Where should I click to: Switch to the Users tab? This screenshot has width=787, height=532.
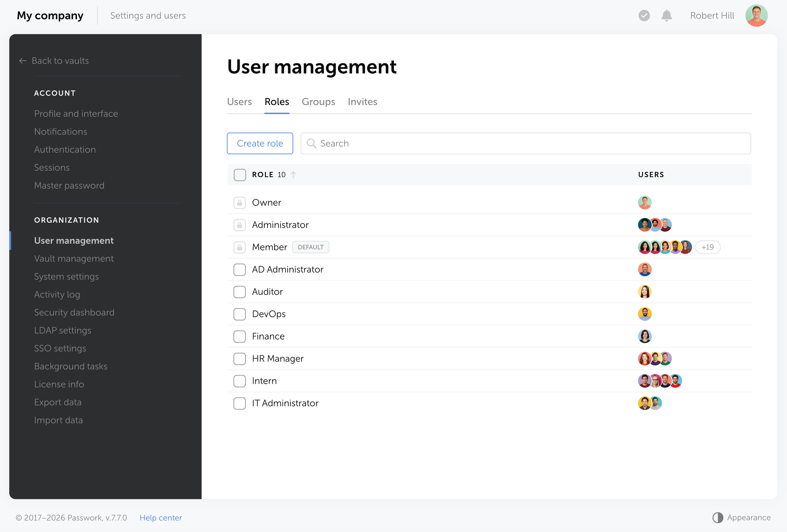[239, 102]
